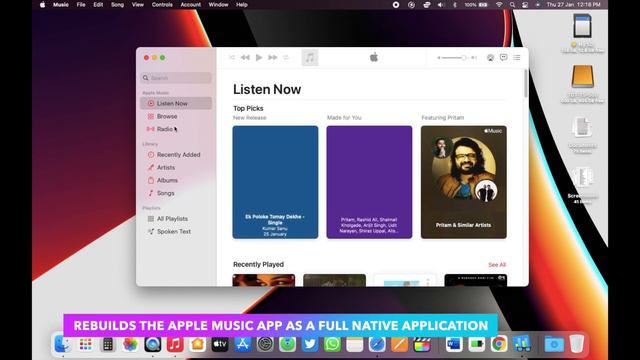Image resolution: width=640 pixels, height=360 pixels.
Task: Open the Account menu
Action: (x=191, y=5)
